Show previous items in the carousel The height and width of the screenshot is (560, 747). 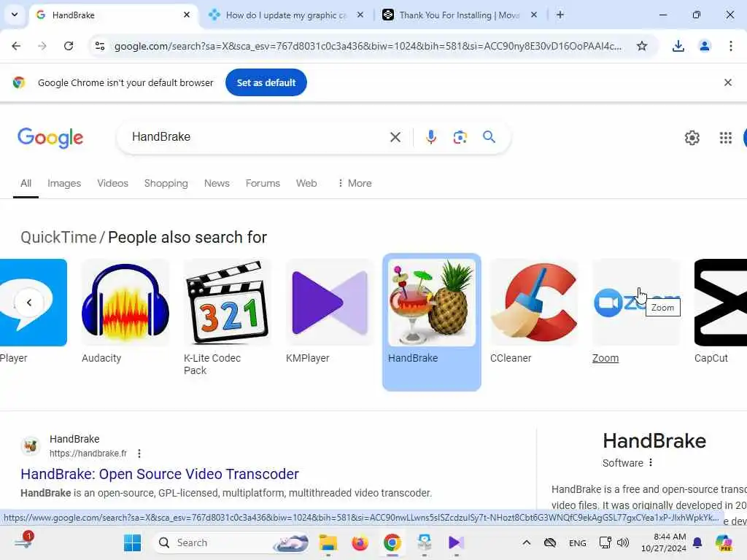click(29, 303)
